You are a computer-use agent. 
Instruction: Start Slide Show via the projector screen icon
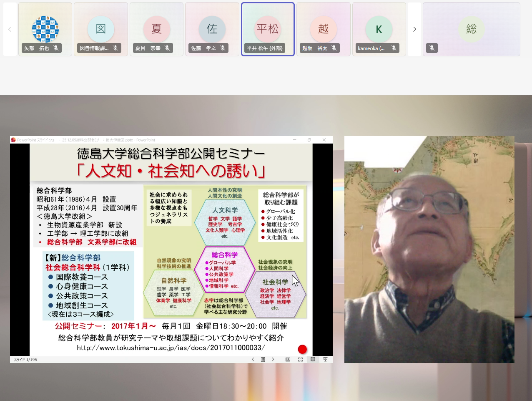coord(325,359)
